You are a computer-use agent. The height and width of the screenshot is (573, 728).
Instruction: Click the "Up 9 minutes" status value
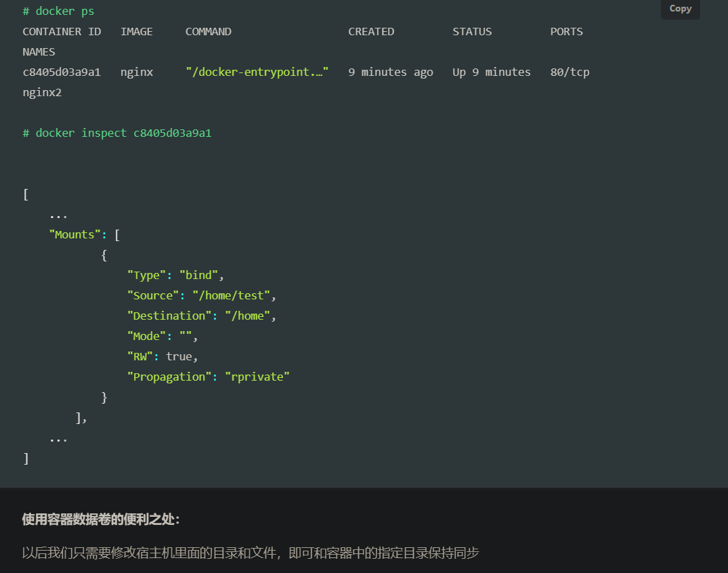point(491,72)
